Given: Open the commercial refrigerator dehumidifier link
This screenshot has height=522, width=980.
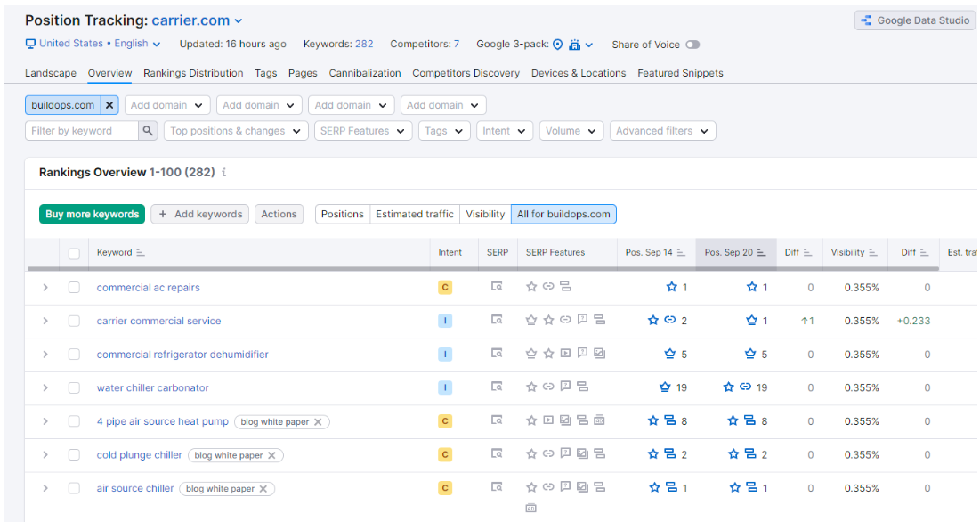Looking at the screenshot, I should pos(182,355).
